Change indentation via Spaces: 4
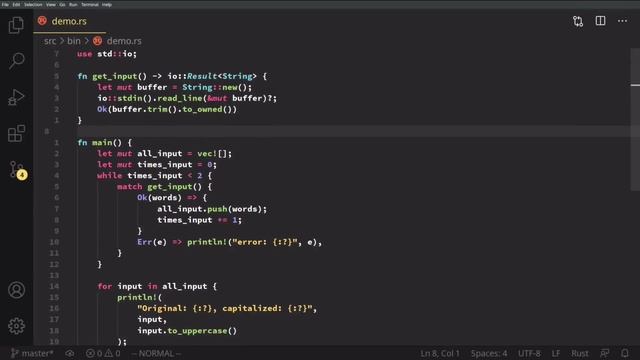640x360 pixels. tap(489, 353)
